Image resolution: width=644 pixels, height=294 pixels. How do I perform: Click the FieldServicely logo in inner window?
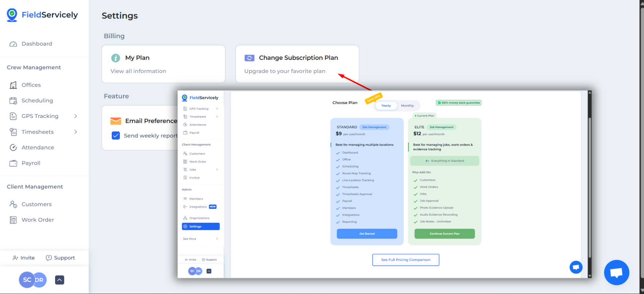200,98
